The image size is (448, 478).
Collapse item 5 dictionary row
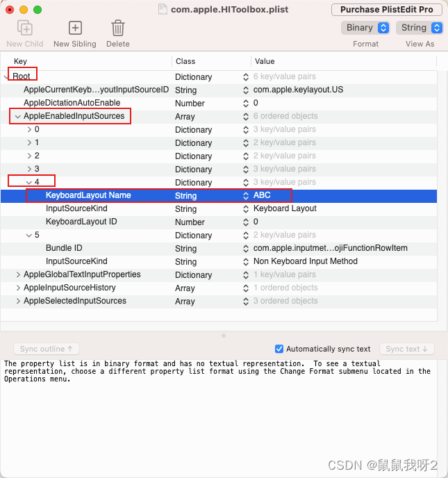coord(29,235)
